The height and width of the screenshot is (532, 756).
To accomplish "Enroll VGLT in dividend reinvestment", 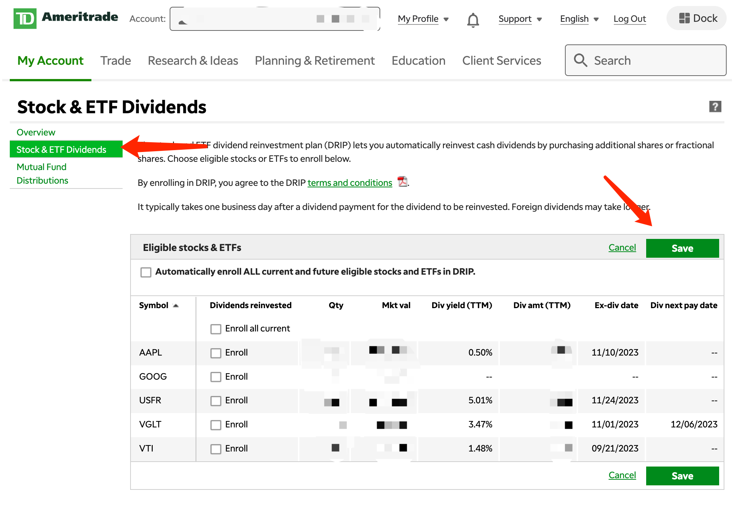I will (x=216, y=425).
